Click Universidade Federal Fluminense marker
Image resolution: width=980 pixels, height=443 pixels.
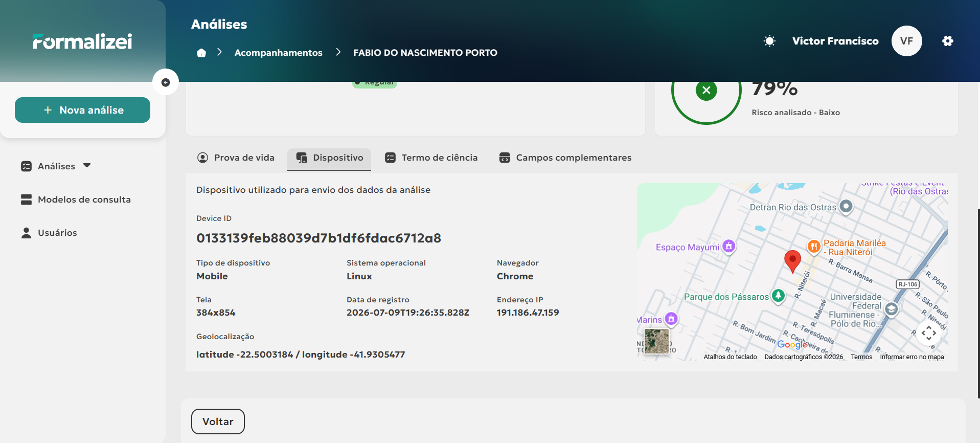(x=891, y=309)
